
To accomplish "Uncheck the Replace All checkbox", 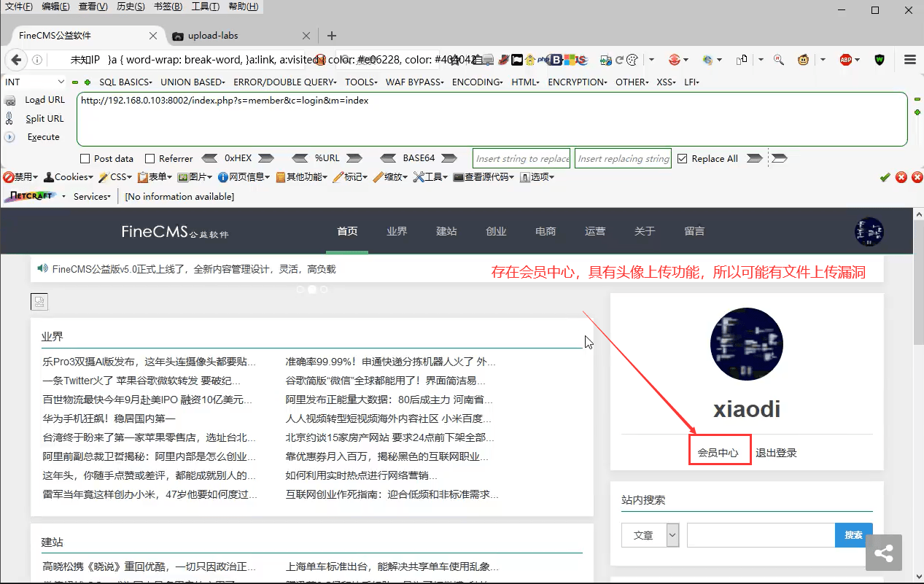I will point(682,158).
